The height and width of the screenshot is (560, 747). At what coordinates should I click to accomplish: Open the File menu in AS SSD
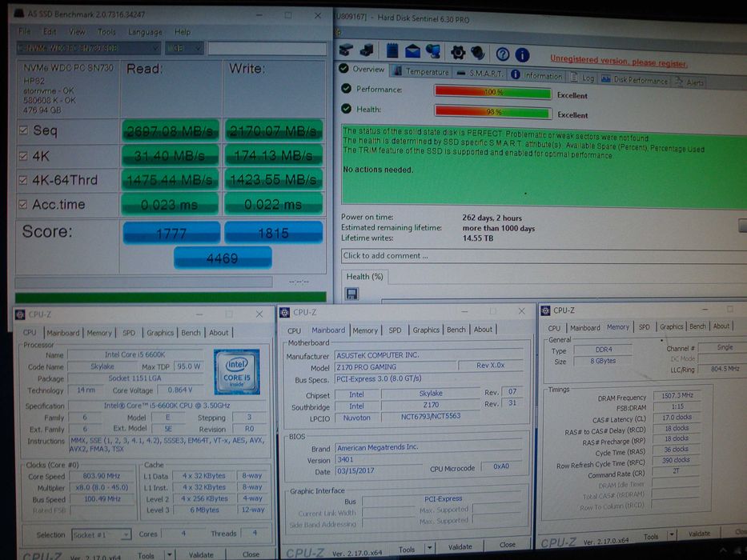click(x=24, y=31)
